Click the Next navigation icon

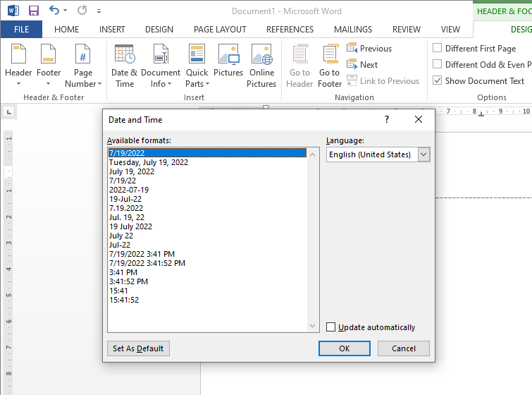tap(352, 65)
